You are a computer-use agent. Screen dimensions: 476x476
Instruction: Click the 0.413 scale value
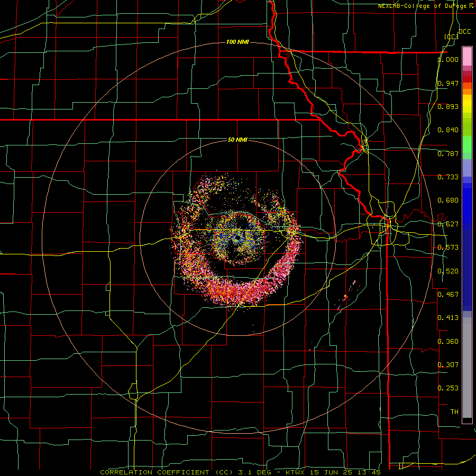click(x=448, y=318)
